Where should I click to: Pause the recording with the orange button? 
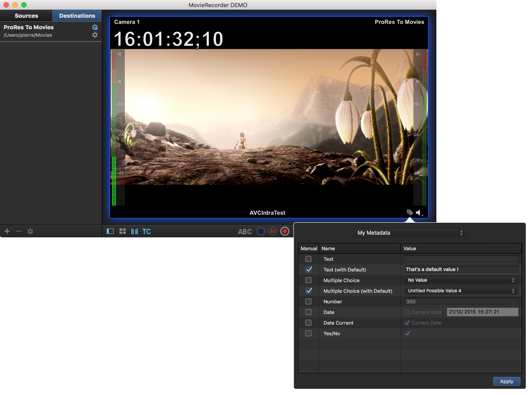pyautogui.click(x=273, y=231)
